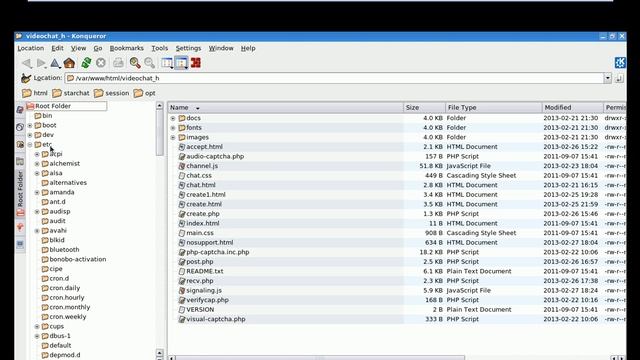640x360 pixels.
Task: Sort files by Size column header
Action: pos(424,107)
